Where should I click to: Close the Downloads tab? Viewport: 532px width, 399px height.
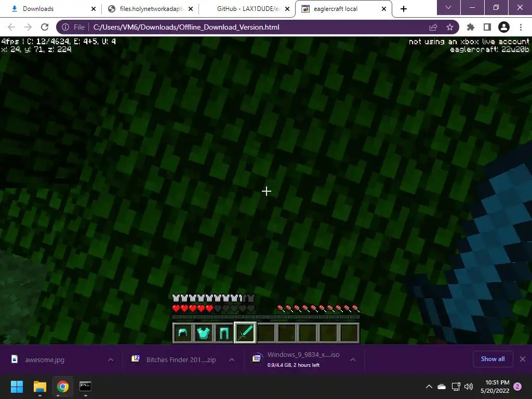point(94,9)
